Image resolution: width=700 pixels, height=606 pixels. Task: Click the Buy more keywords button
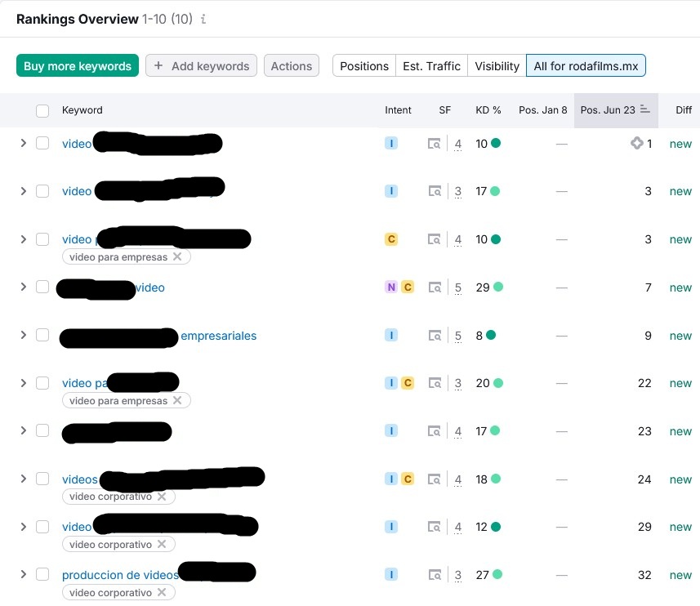[78, 66]
